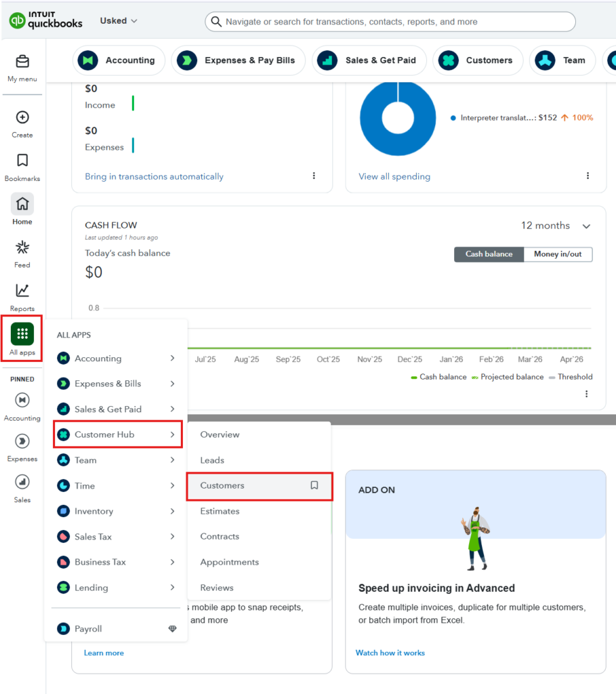Choose Contracts in submenu
Screen dimensions: 616x694
[260, 537]
